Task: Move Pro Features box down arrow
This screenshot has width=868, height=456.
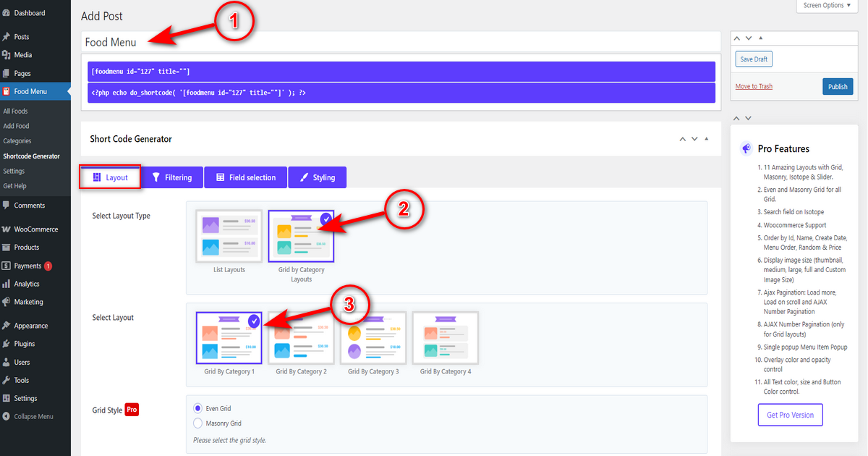Action: pos(749,118)
